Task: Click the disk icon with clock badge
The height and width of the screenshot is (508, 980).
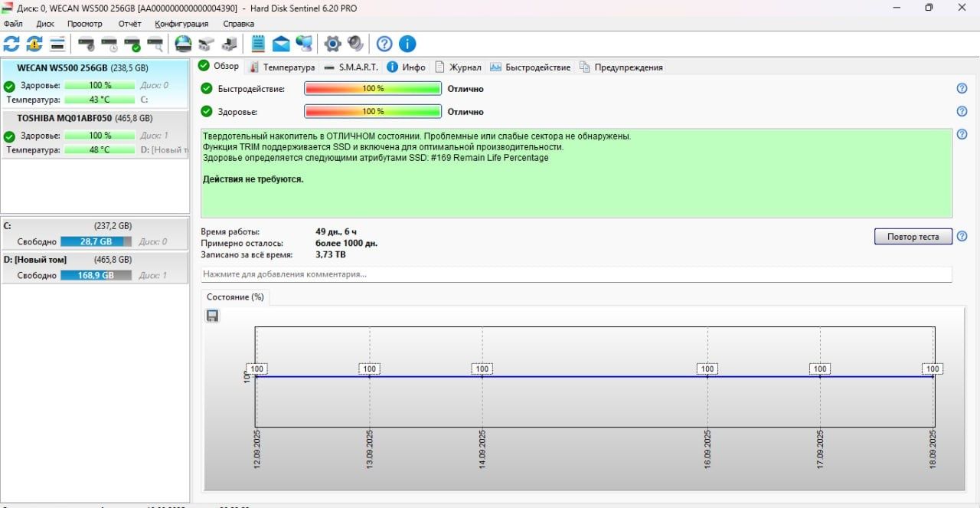Action: tap(109, 44)
